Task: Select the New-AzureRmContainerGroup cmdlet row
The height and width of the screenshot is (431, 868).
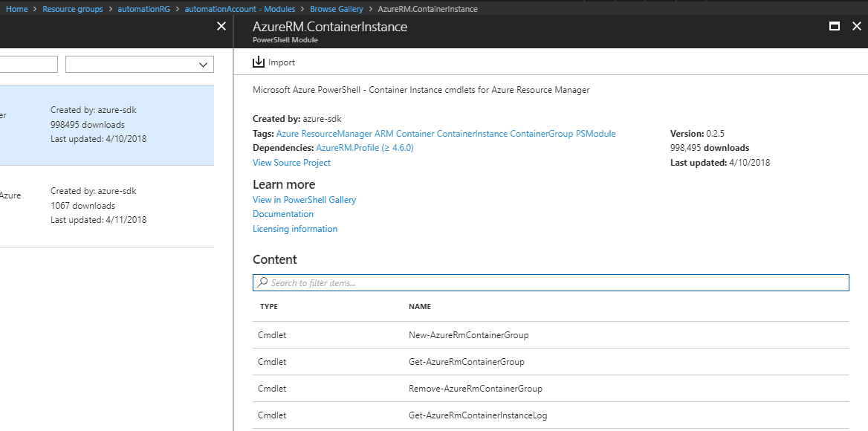Action: coord(468,334)
